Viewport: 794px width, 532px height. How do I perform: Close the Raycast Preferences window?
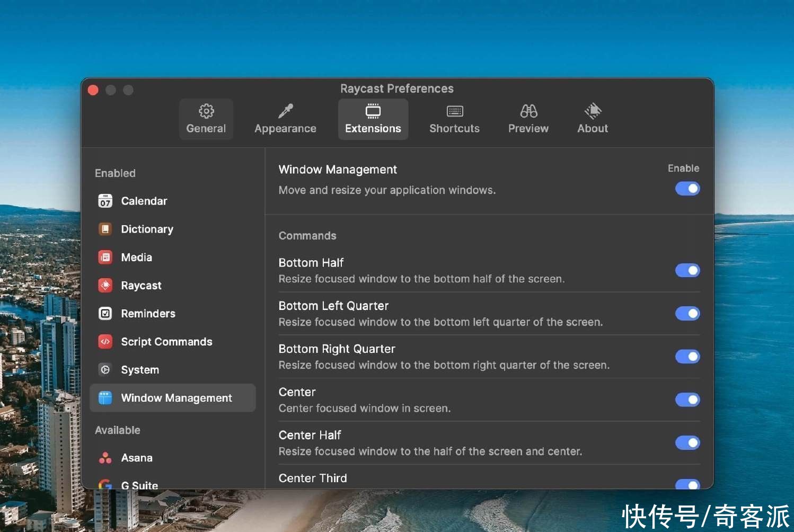(x=93, y=90)
